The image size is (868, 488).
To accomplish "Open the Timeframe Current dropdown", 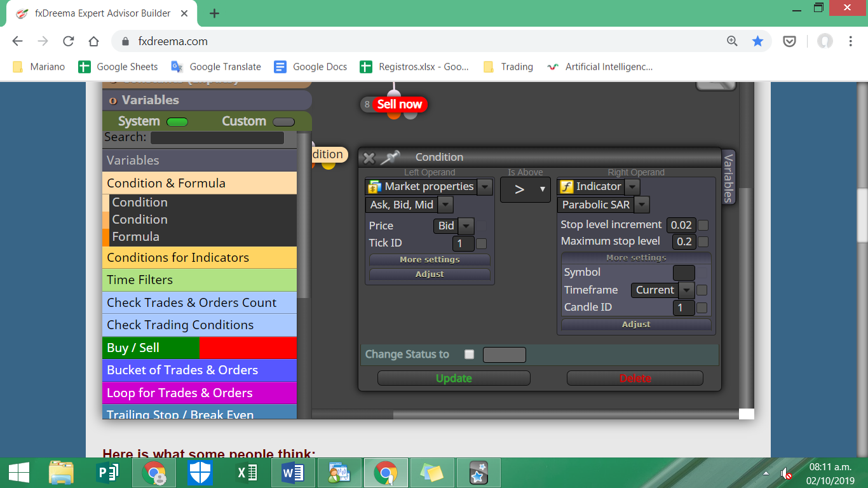I will point(686,290).
